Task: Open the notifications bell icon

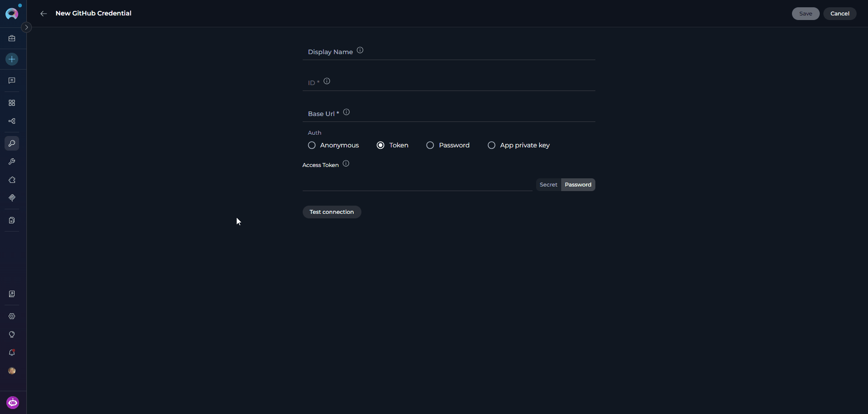Action: pyautogui.click(x=12, y=353)
